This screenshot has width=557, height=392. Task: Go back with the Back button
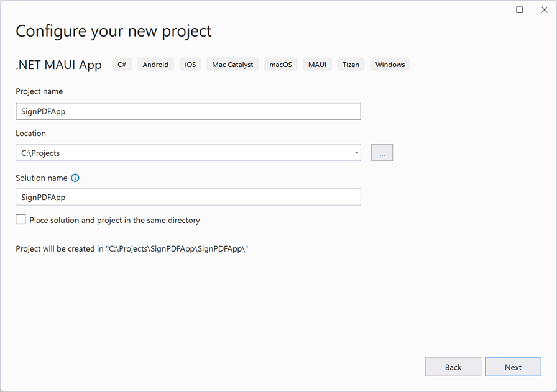point(453,367)
